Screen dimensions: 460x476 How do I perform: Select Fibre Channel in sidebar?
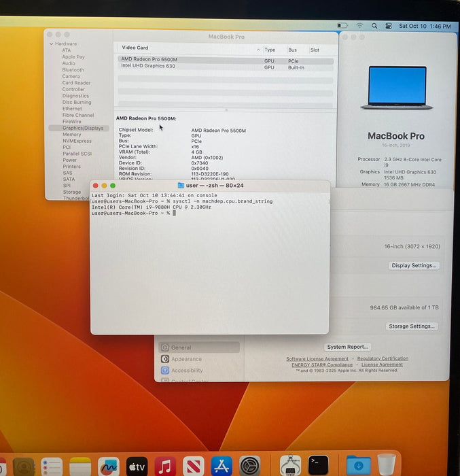(x=78, y=115)
